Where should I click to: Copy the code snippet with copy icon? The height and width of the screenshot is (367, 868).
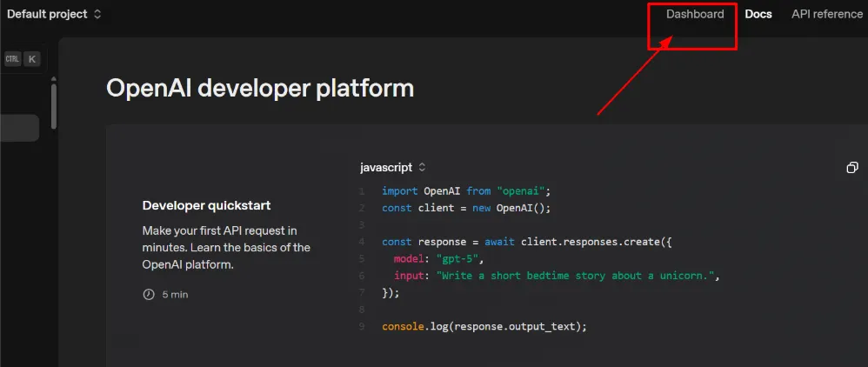[852, 167]
